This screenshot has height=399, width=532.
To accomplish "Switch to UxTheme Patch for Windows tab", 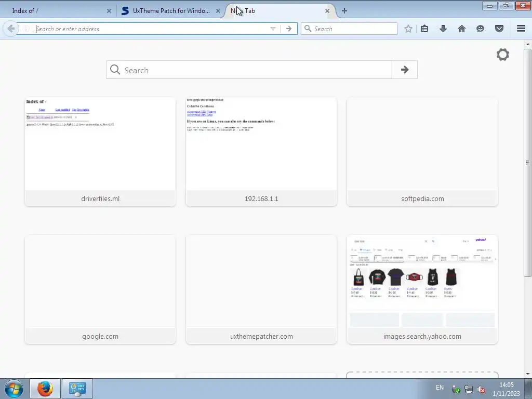I will [171, 11].
